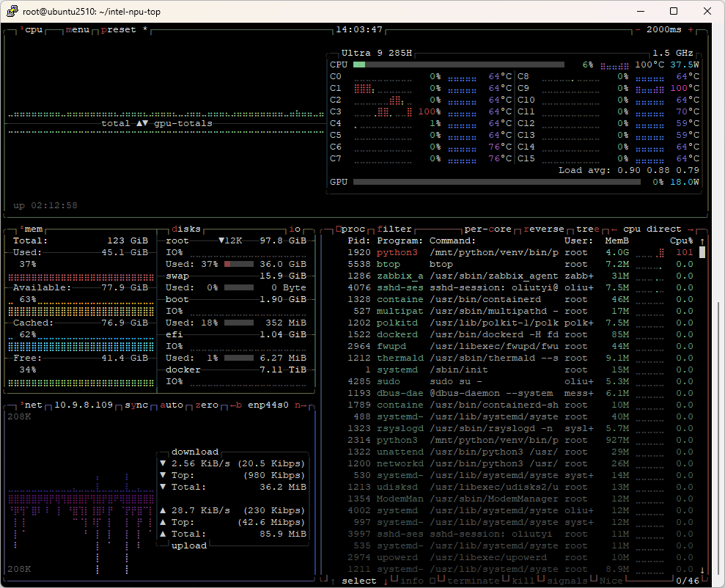The image size is (725, 588).
Task: Toggle net sync scaling
Action: click(136, 405)
